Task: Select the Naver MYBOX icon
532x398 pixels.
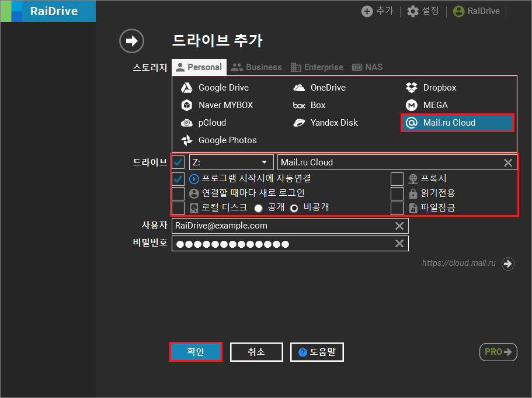Action: pos(187,105)
